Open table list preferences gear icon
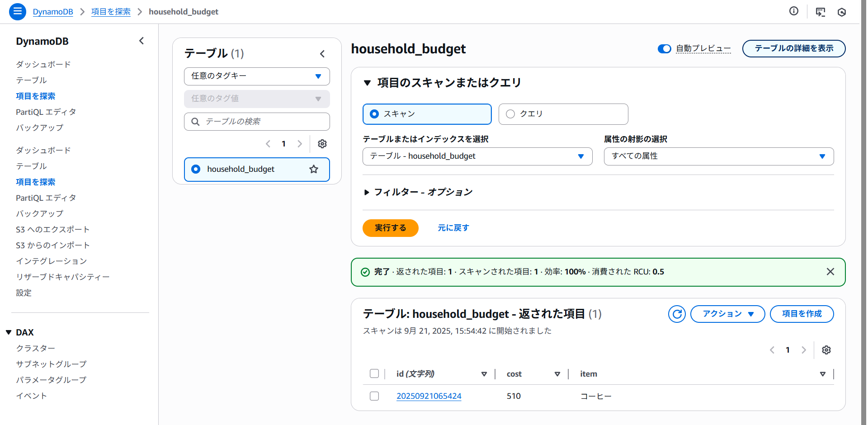Viewport: 868px width, 425px height. point(322,144)
